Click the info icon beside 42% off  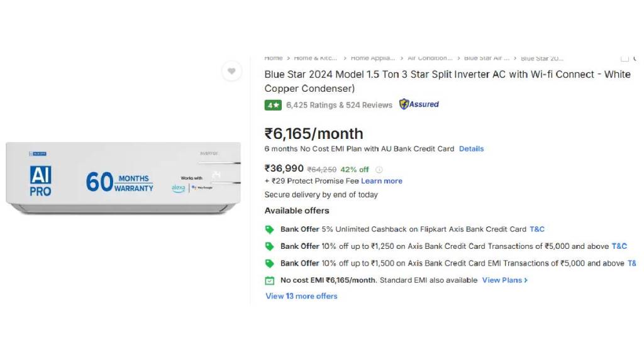pyautogui.click(x=379, y=170)
